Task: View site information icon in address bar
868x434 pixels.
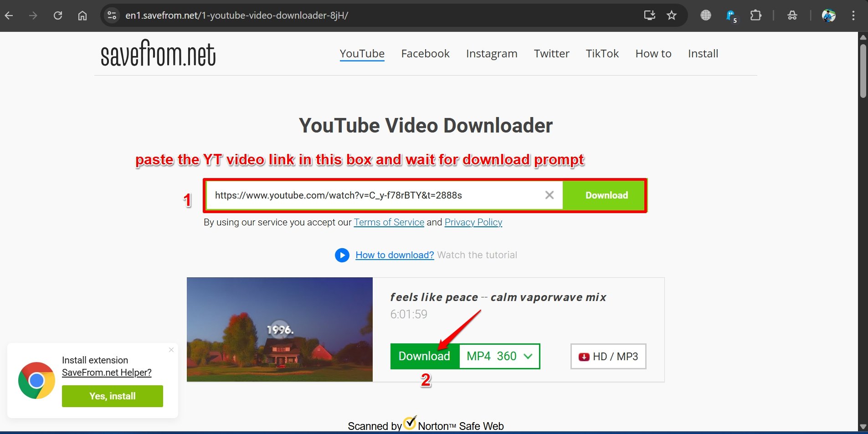Action: [x=112, y=15]
